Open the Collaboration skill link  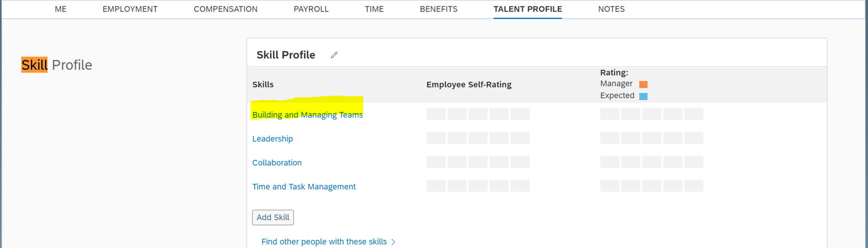click(277, 163)
